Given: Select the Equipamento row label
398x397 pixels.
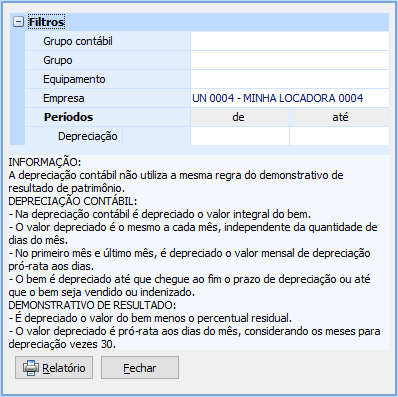Looking at the screenshot, I should pos(74,79).
